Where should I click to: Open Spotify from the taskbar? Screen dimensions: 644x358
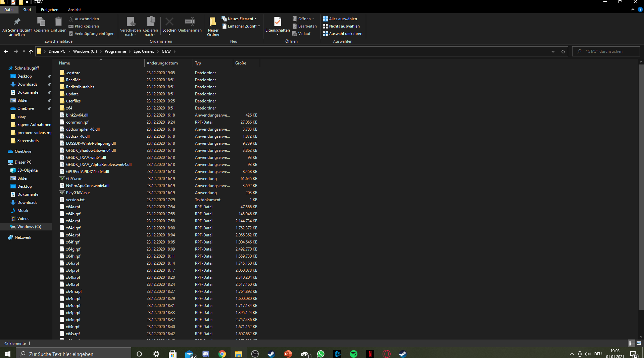click(x=353, y=354)
